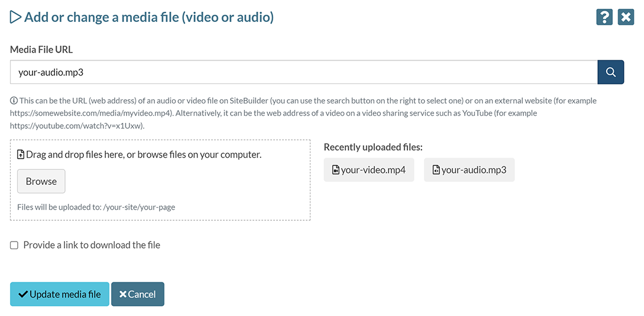Click the checkmark icon on Update media file
The height and width of the screenshot is (316, 644).
pos(23,294)
